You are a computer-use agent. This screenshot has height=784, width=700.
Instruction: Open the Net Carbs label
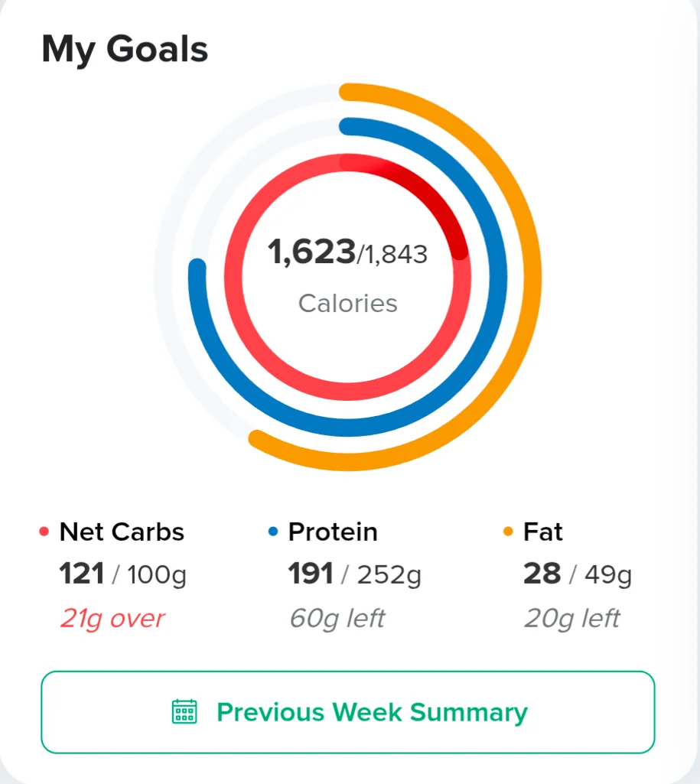[122, 532]
